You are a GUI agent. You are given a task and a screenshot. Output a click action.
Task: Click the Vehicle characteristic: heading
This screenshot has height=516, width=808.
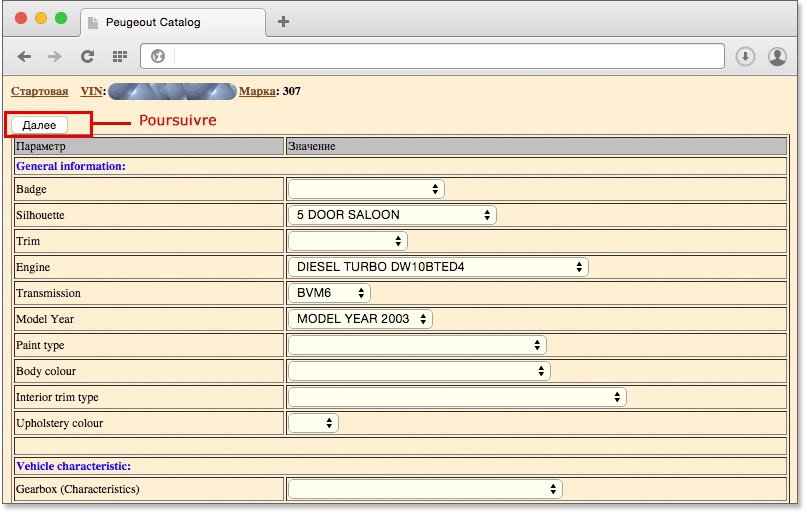[73, 466]
